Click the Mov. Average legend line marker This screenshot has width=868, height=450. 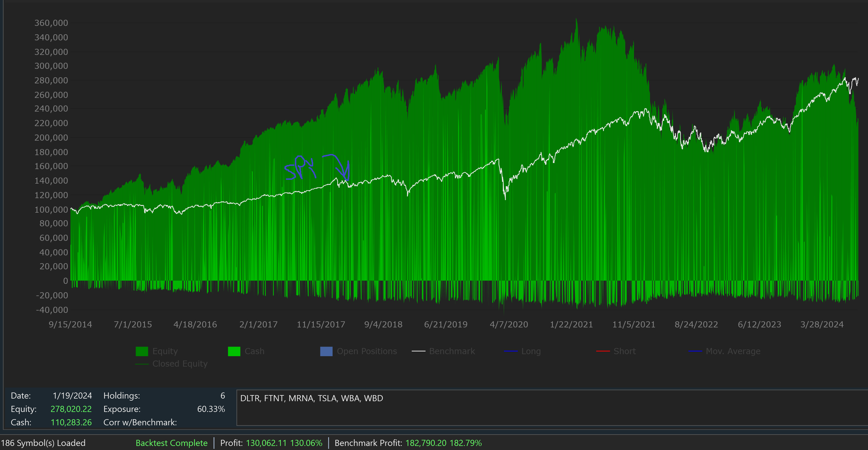[x=695, y=351]
